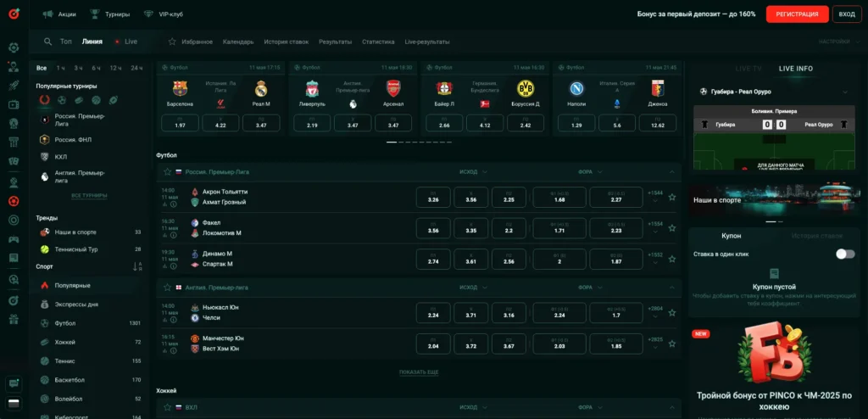Collapse the Россия Премьер-Лига section
Image resolution: width=868 pixels, height=419 pixels.
(x=672, y=171)
